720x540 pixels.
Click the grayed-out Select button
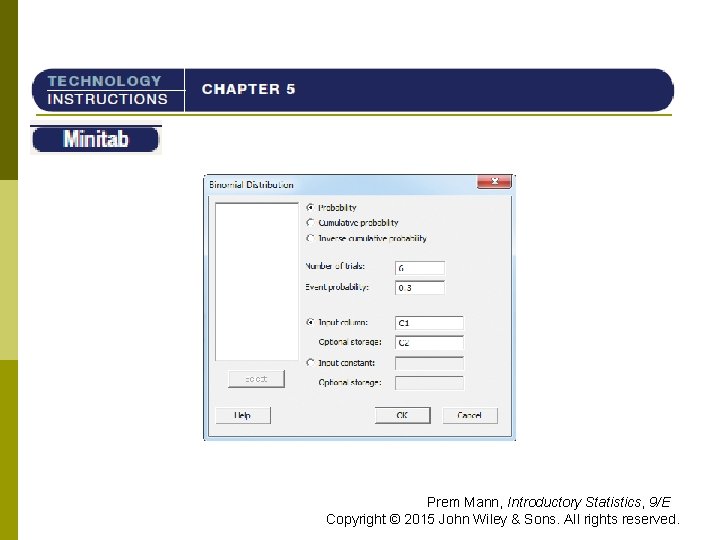coord(256,379)
